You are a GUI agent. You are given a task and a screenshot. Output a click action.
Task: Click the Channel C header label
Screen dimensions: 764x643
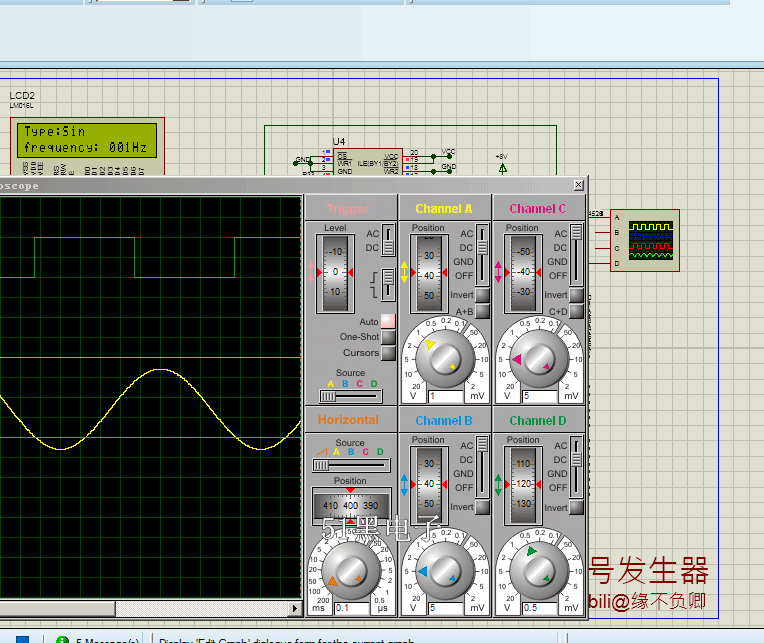538,209
